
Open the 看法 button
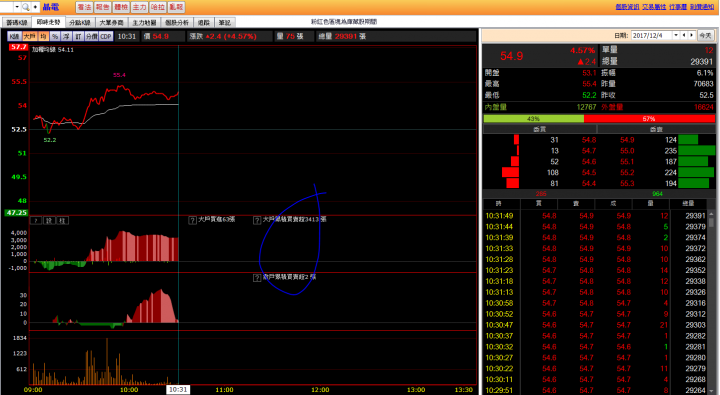(x=84, y=7)
